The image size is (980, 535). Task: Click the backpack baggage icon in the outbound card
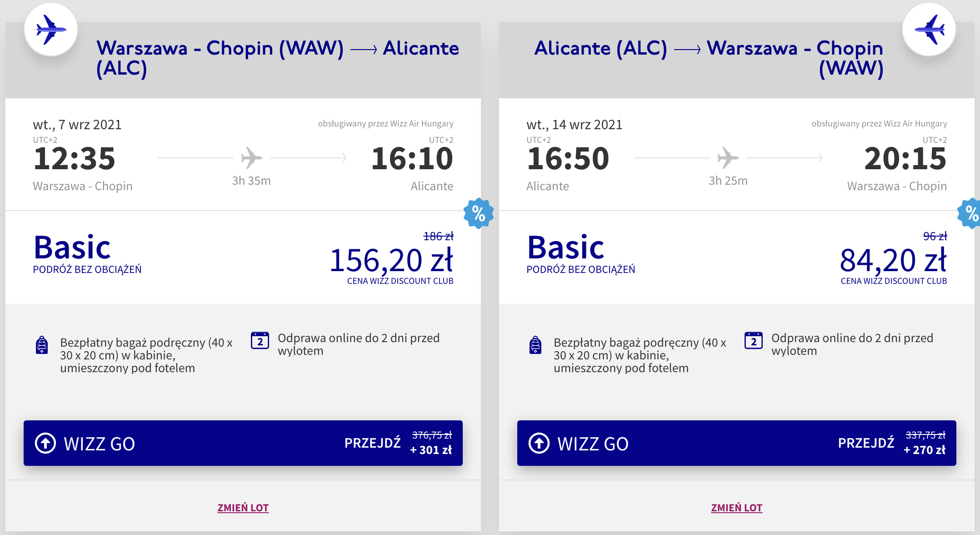(42, 345)
